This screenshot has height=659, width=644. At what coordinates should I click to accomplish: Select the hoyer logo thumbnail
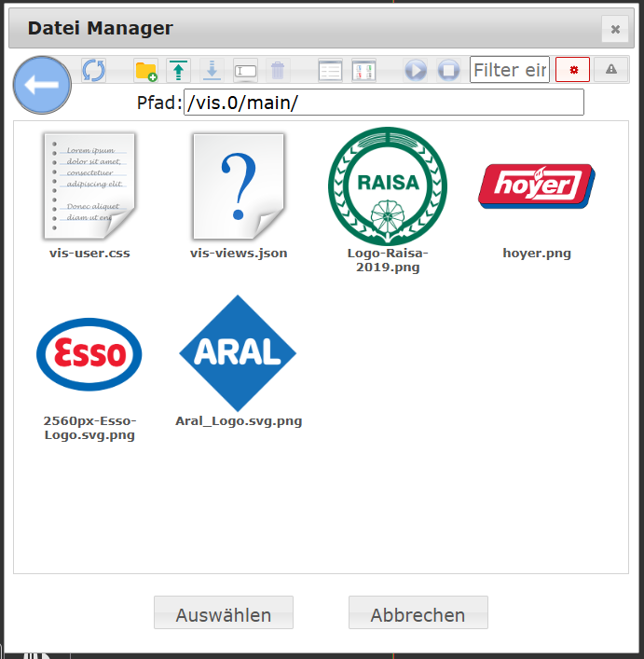click(537, 186)
